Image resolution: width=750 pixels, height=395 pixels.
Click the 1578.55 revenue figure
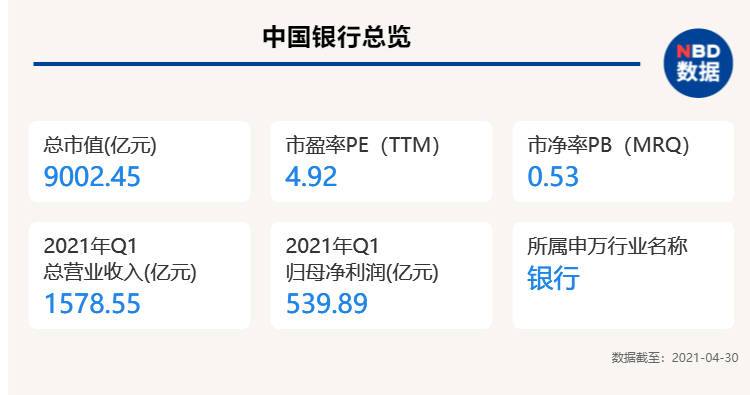(92, 304)
